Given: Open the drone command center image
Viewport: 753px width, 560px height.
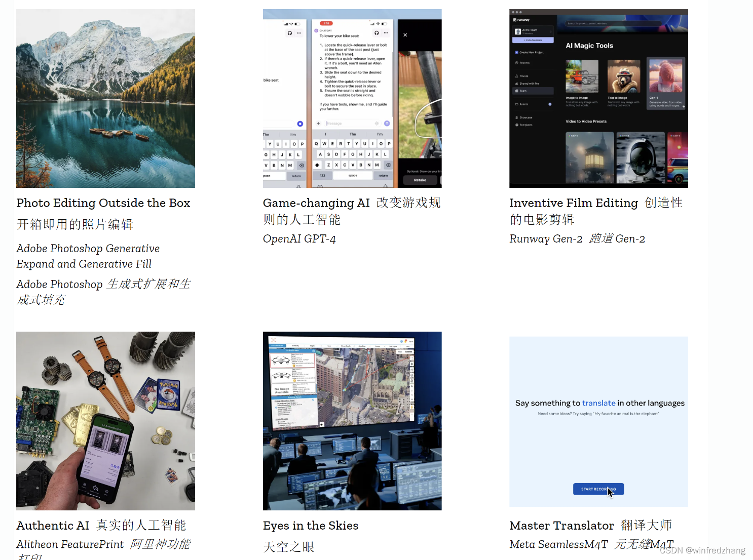Looking at the screenshot, I should pyautogui.click(x=352, y=421).
